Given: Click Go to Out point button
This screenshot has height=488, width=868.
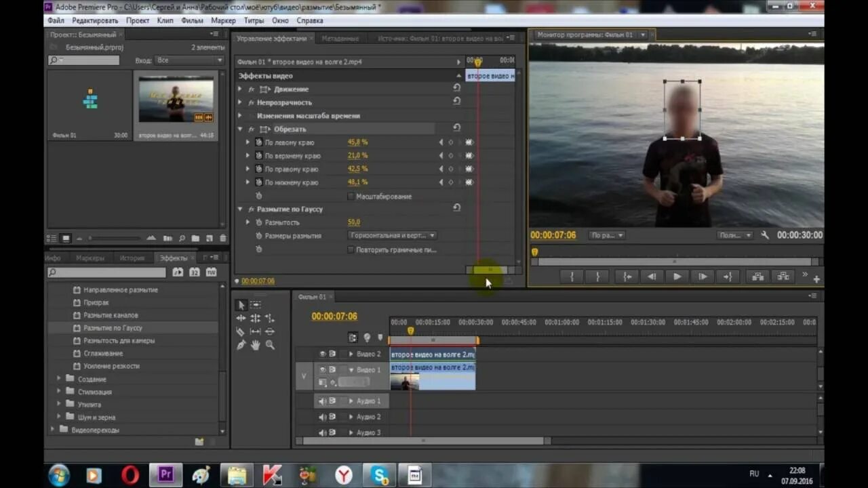Looking at the screenshot, I should tap(728, 277).
